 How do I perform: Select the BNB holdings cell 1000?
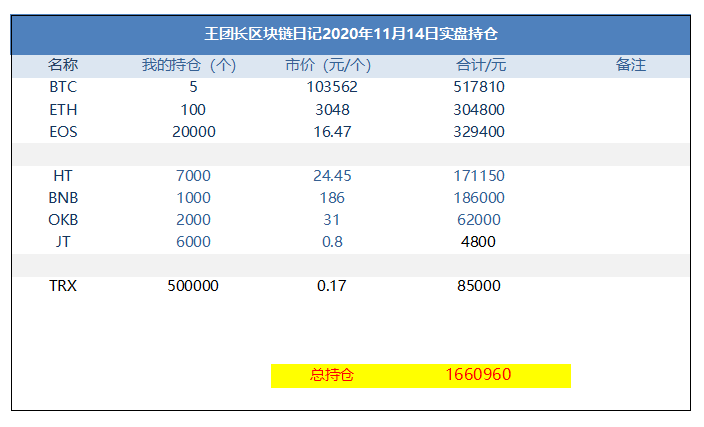[193, 197]
